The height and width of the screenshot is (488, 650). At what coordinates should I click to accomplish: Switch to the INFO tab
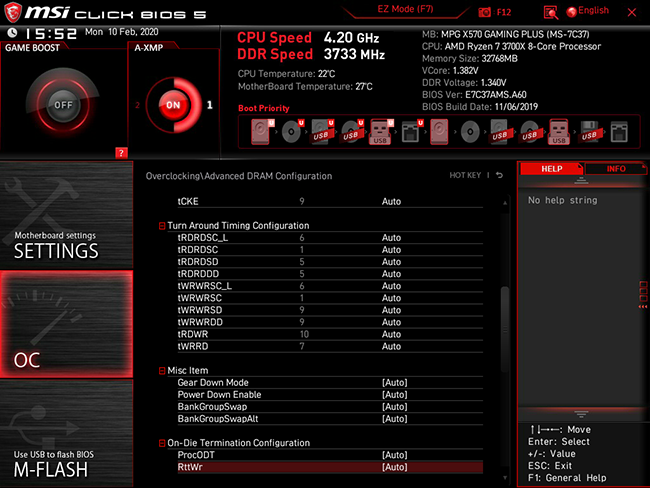click(616, 169)
